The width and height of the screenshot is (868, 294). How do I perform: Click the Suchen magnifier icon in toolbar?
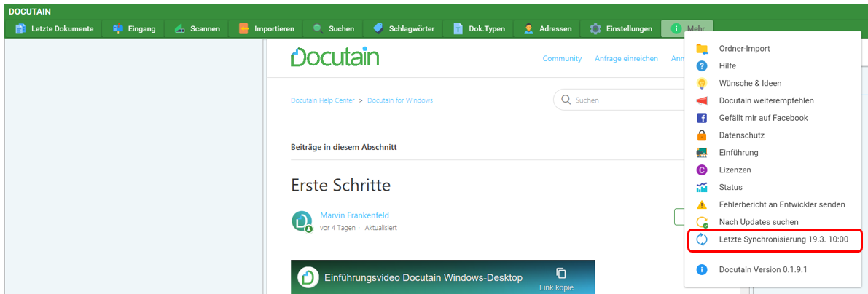[x=318, y=28]
